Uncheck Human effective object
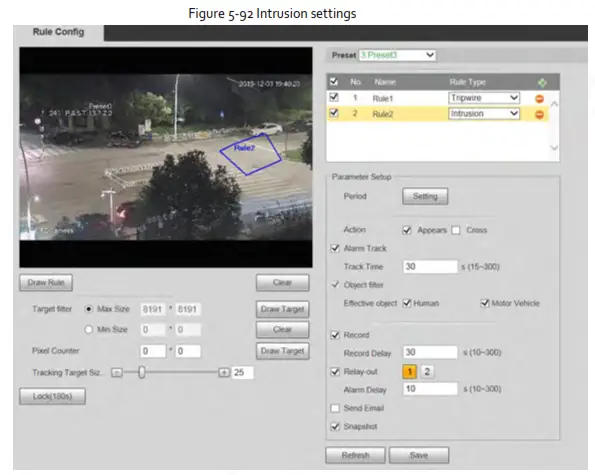Screen dimensions: 595x475 (407, 303)
